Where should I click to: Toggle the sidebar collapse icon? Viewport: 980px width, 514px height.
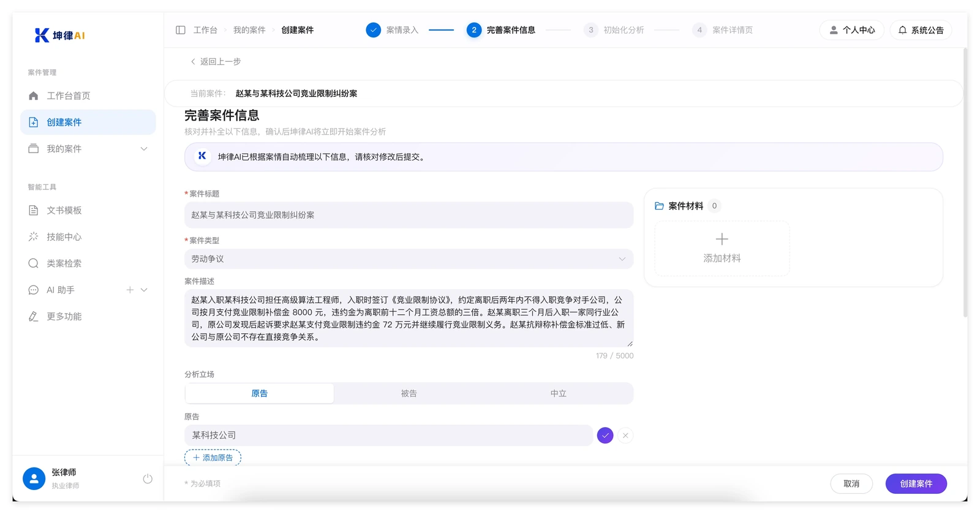(181, 30)
